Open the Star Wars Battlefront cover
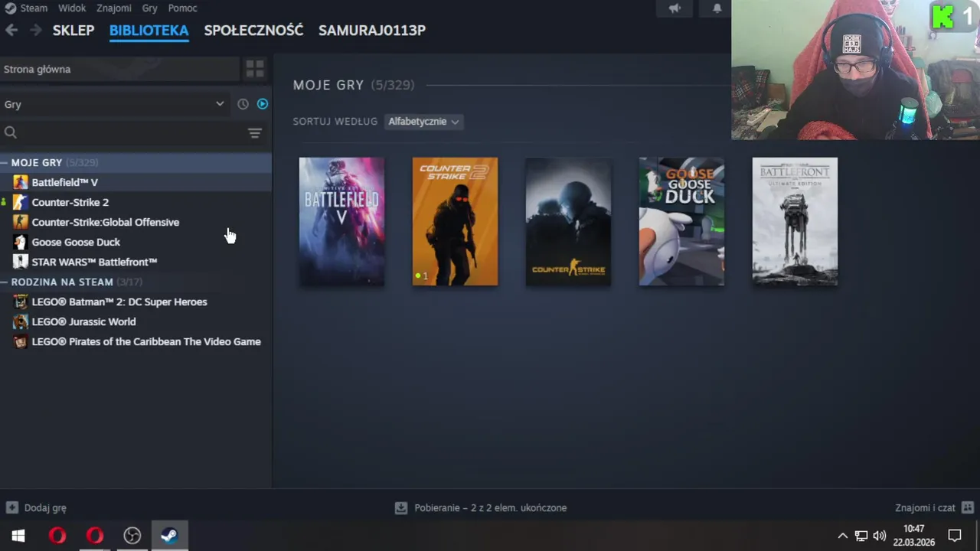The width and height of the screenshot is (980, 551). coord(795,221)
